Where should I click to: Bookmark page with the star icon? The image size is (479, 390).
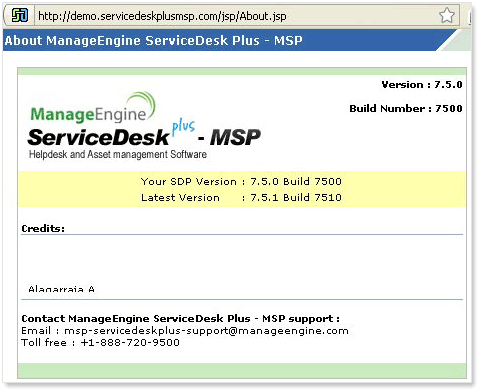pos(446,15)
